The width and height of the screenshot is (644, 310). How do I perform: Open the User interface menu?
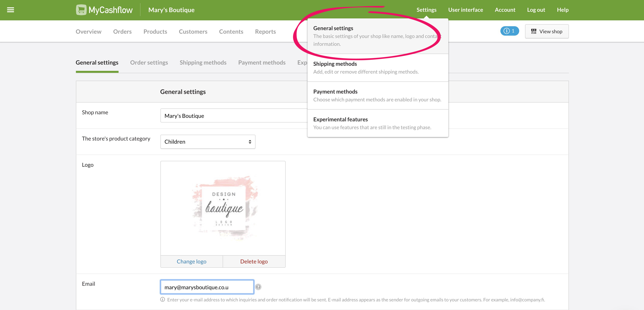(466, 10)
